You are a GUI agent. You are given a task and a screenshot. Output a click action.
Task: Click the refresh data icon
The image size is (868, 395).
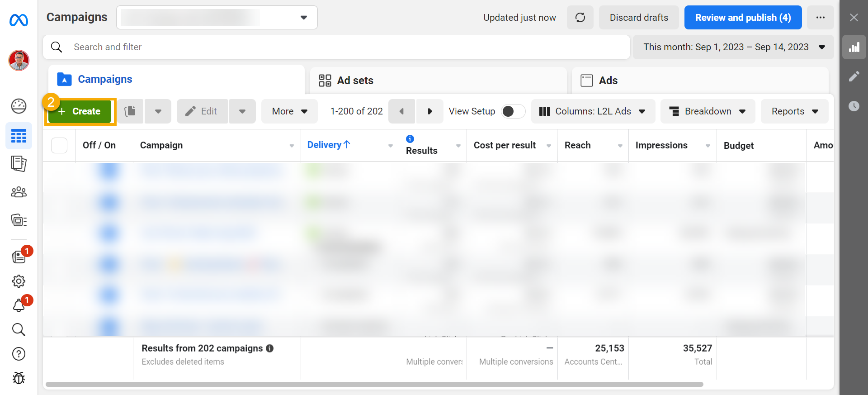[580, 18]
